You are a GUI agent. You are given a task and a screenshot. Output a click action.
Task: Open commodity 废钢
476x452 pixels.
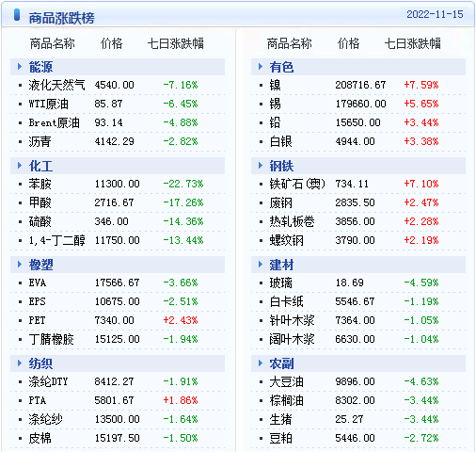pos(280,202)
